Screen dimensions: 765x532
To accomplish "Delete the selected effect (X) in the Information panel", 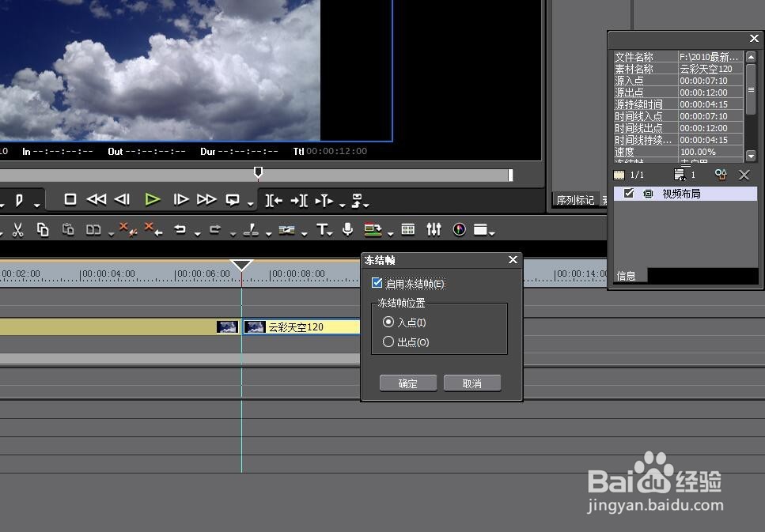I will pos(744,175).
